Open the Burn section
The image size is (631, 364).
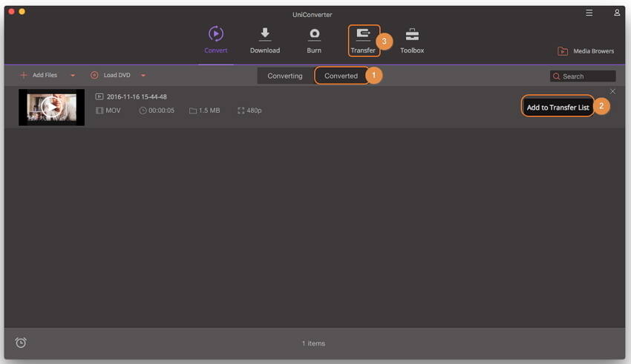[314, 40]
